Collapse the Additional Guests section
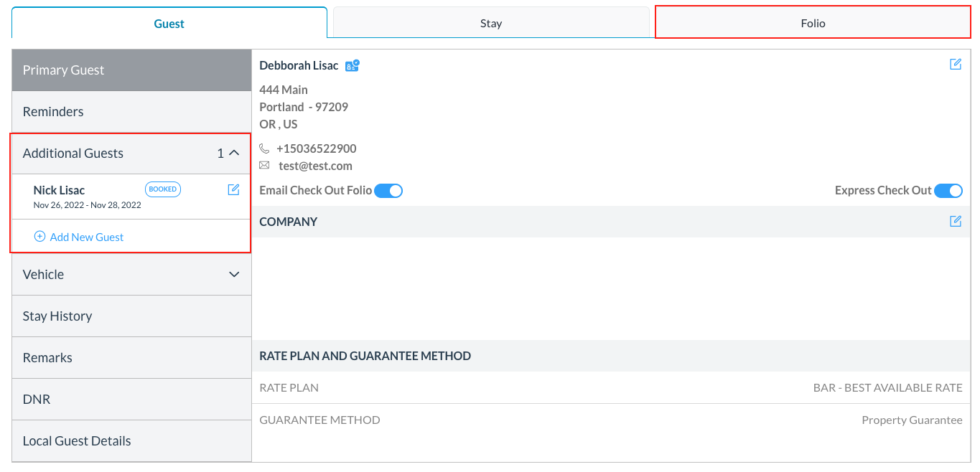Viewport: 980px width, 472px height. coord(233,153)
